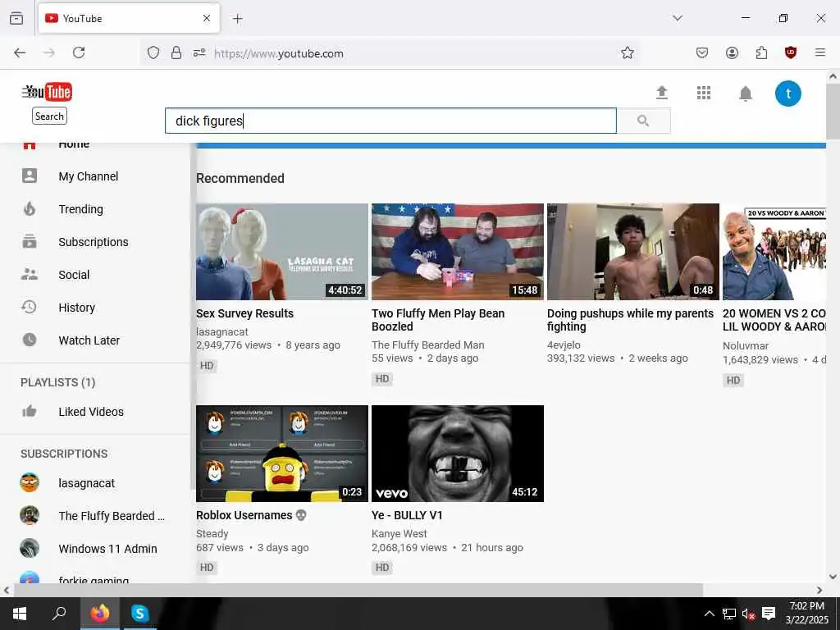Click the Trending flame icon
The height and width of the screenshot is (630, 840).
pyautogui.click(x=30, y=208)
